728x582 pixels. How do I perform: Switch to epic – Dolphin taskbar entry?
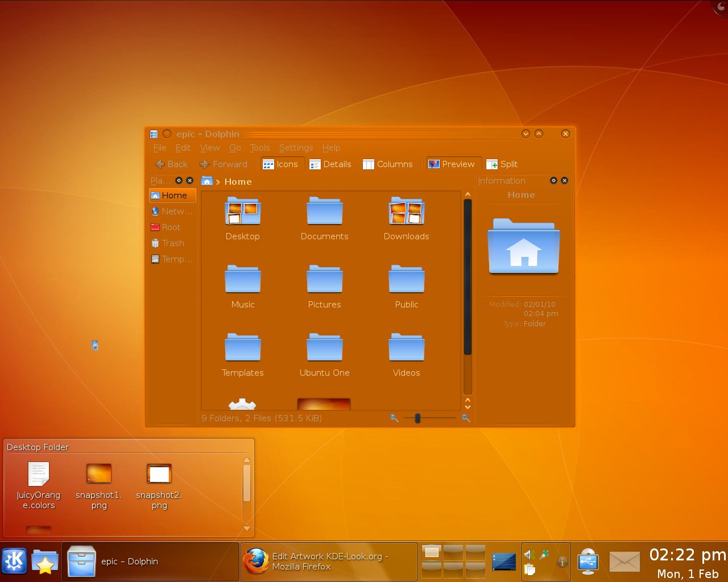pyautogui.click(x=150, y=562)
